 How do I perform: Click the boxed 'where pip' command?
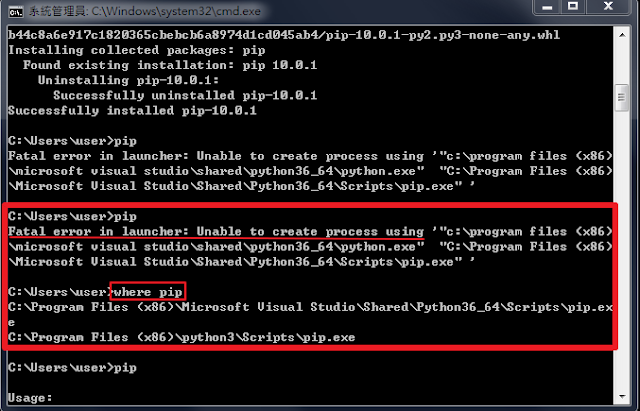pyautogui.click(x=148, y=291)
